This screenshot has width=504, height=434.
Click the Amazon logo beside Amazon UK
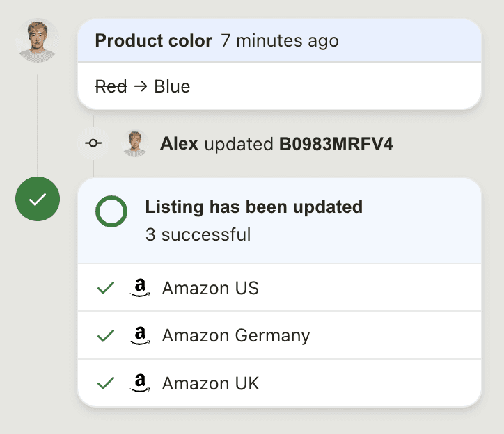(140, 383)
